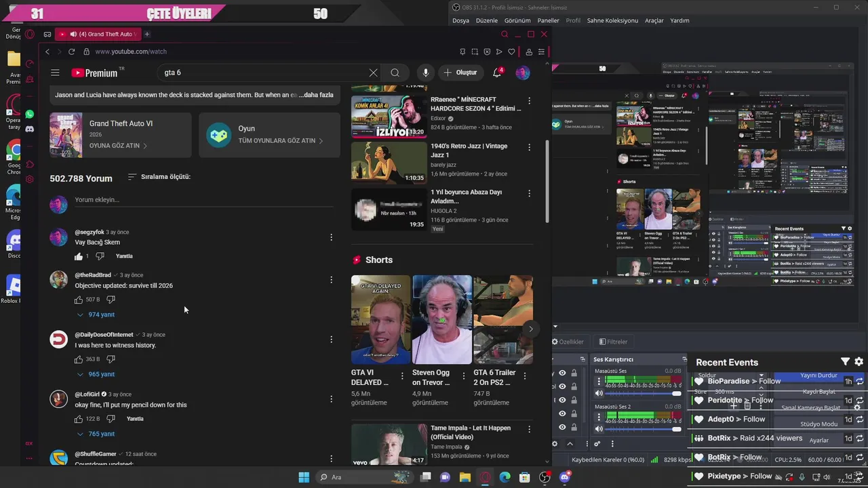Open YouTube notifications bell
Viewport: 868px width, 488px height.
point(497,73)
